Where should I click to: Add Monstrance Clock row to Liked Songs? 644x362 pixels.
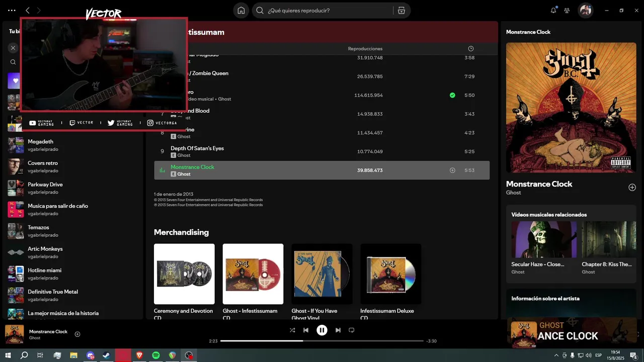point(452,170)
